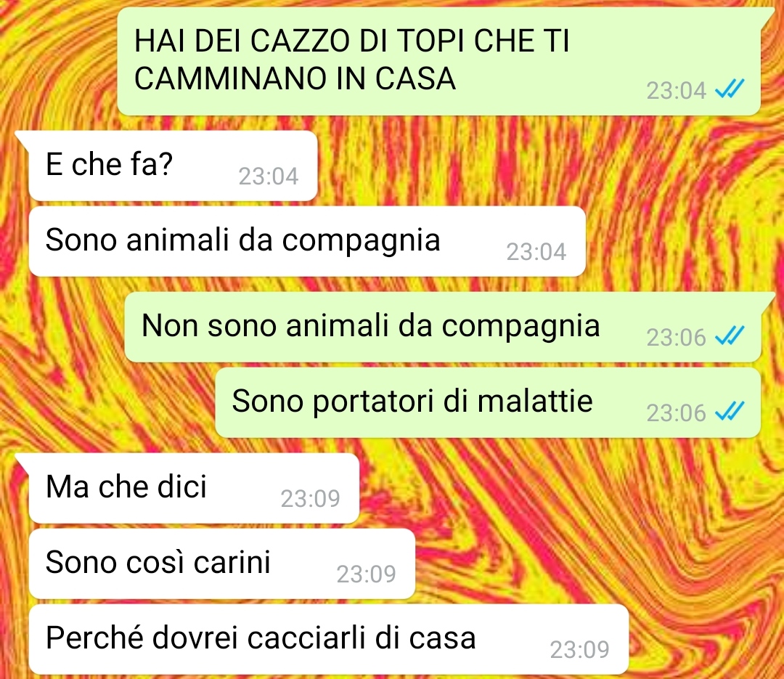The height and width of the screenshot is (679, 784).
Task: Tap the 'Perché dovrei cacciarli di casa' message
Action: pyautogui.click(x=329, y=640)
